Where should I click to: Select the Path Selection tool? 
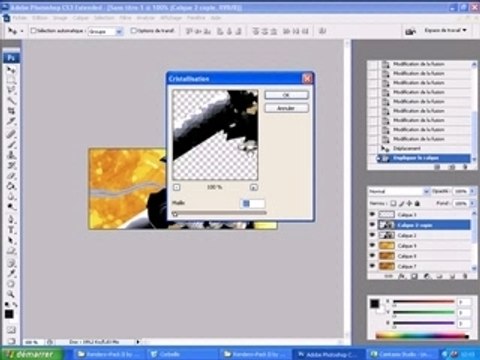click(x=11, y=240)
